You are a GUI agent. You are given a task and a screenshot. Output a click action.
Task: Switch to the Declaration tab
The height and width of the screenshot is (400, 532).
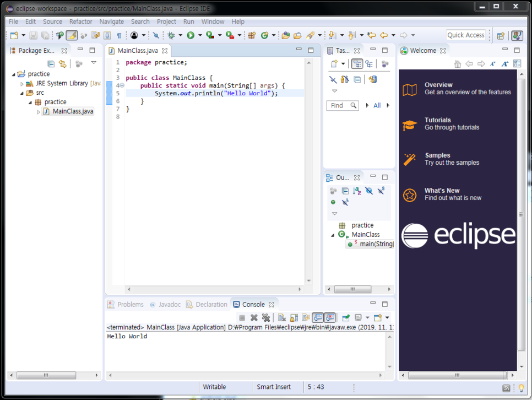[x=207, y=305]
